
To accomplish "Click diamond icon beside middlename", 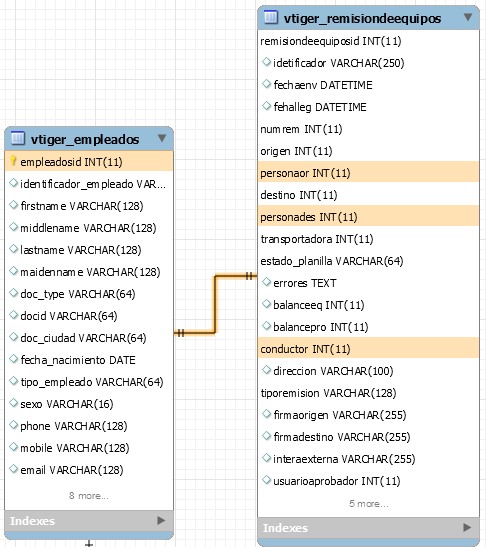I will point(14,227).
